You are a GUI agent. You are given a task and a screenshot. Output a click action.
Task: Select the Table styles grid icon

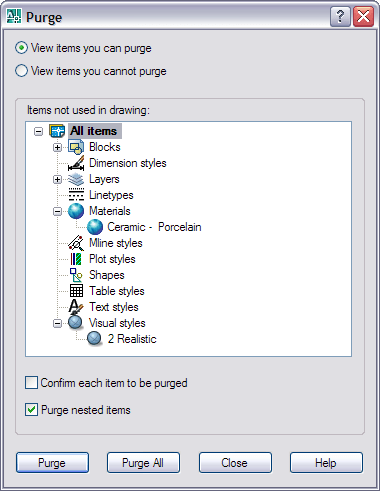pos(76,291)
